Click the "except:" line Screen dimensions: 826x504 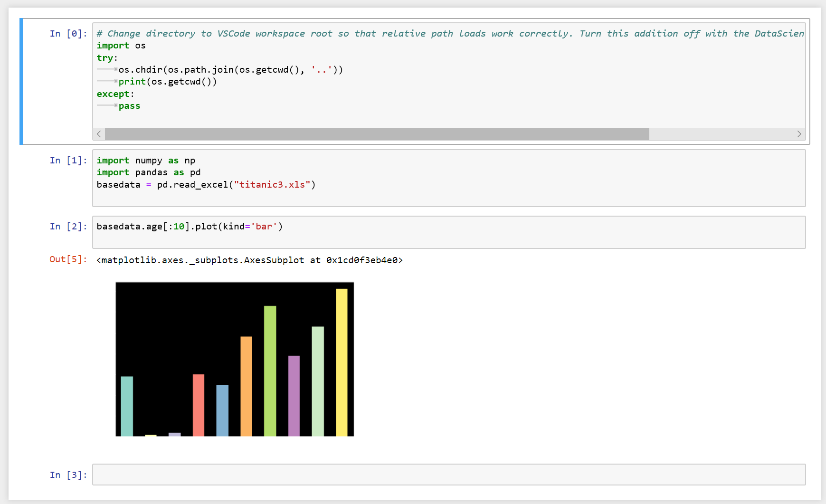(115, 94)
